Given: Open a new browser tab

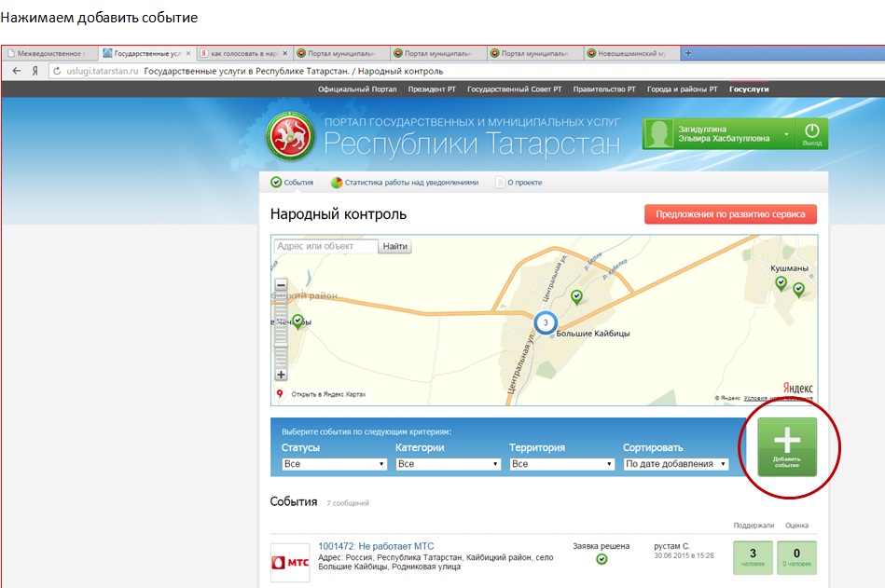Looking at the screenshot, I should (688, 53).
